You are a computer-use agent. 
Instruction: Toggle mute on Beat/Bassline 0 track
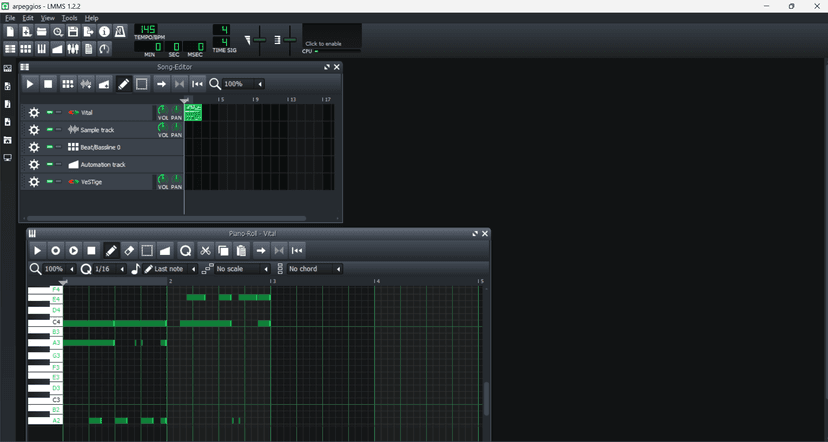[x=50, y=147]
